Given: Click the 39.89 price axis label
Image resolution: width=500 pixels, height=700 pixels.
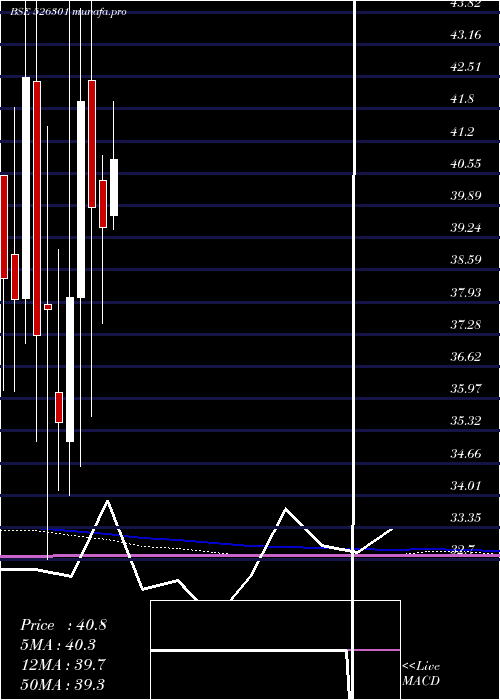Looking at the screenshot, I should tap(466, 196).
